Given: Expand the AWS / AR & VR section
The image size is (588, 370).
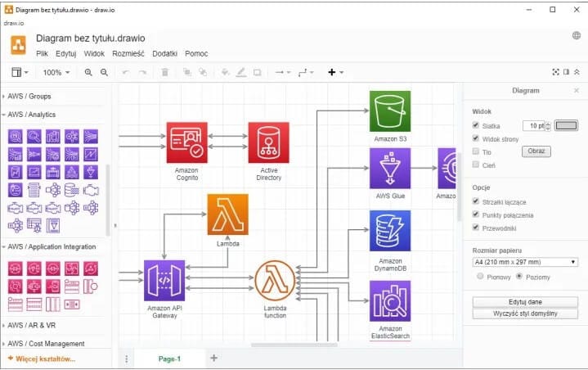Looking at the screenshot, I should coord(32,325).
